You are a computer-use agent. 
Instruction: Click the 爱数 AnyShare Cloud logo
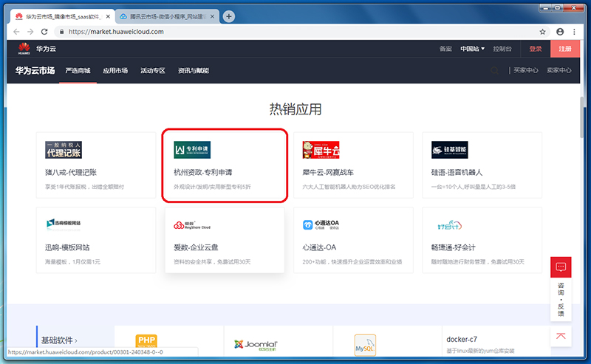192,225
